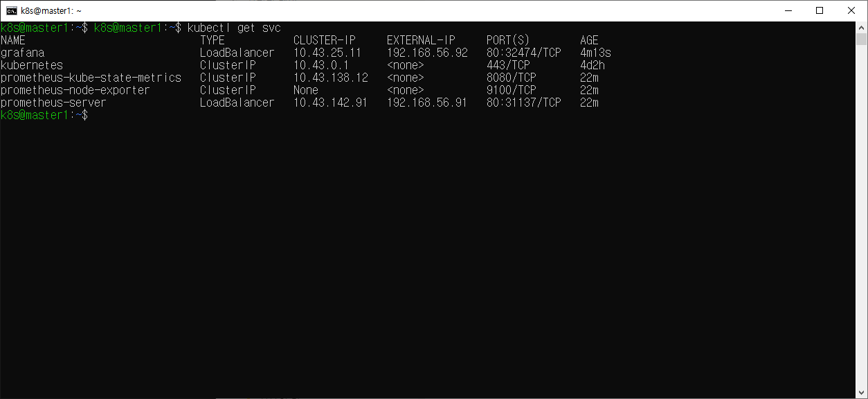
Task: Click prometheus-server external IP 192.168.56.91
Action: 427,103
